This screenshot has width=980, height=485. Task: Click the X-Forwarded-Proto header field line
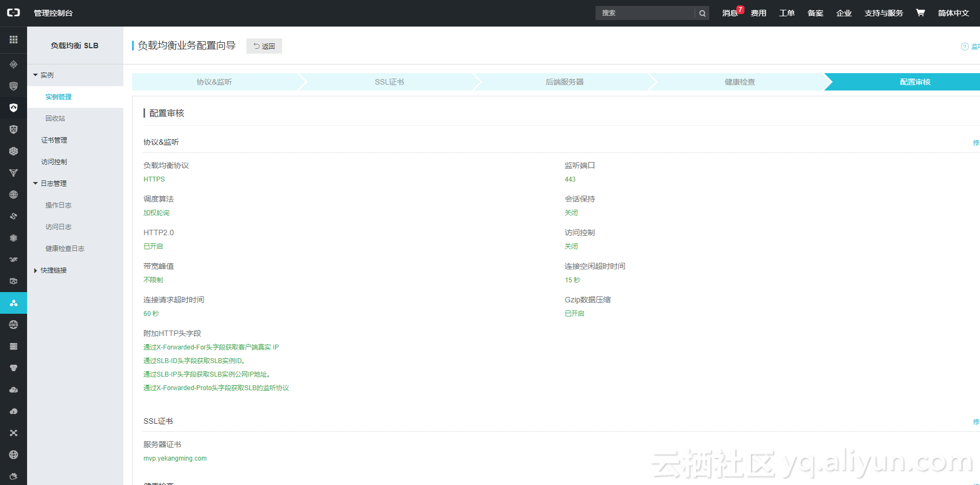(x=216, y=388)
